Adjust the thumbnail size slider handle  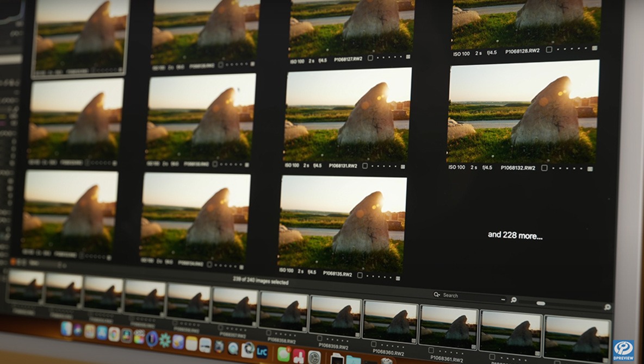coord(541,303)
